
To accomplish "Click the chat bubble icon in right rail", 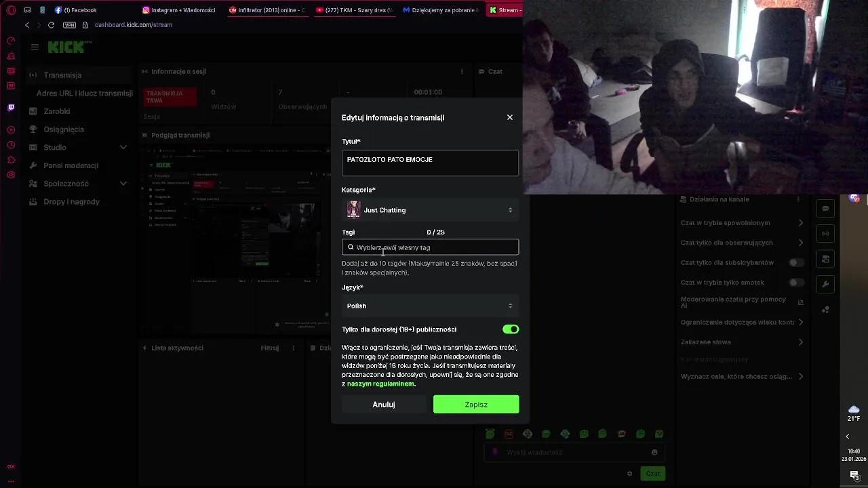I will point(825,209).
